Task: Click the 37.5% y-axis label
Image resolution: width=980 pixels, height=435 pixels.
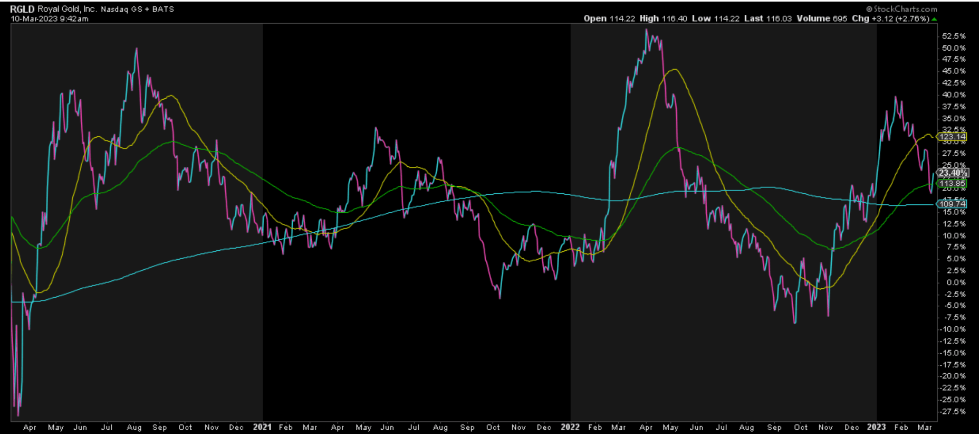Action: pos(954,106)
